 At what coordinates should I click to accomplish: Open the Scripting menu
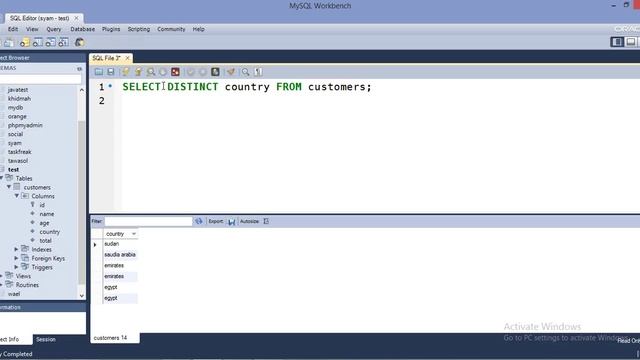139,29
